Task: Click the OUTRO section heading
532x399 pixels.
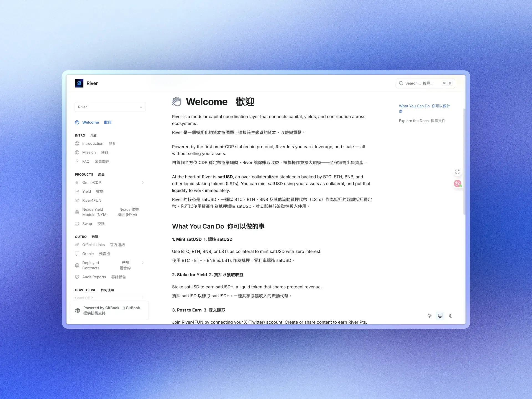Action: coord(86,237)
